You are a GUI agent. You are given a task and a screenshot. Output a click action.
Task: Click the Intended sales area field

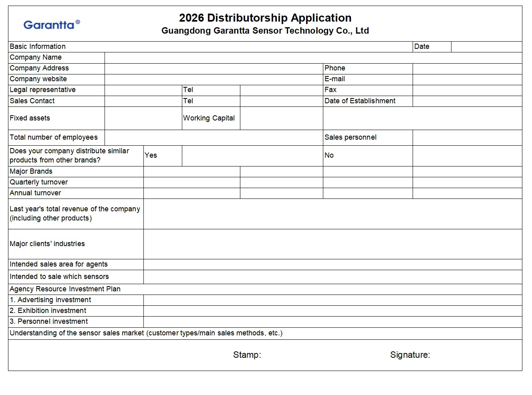332,265
